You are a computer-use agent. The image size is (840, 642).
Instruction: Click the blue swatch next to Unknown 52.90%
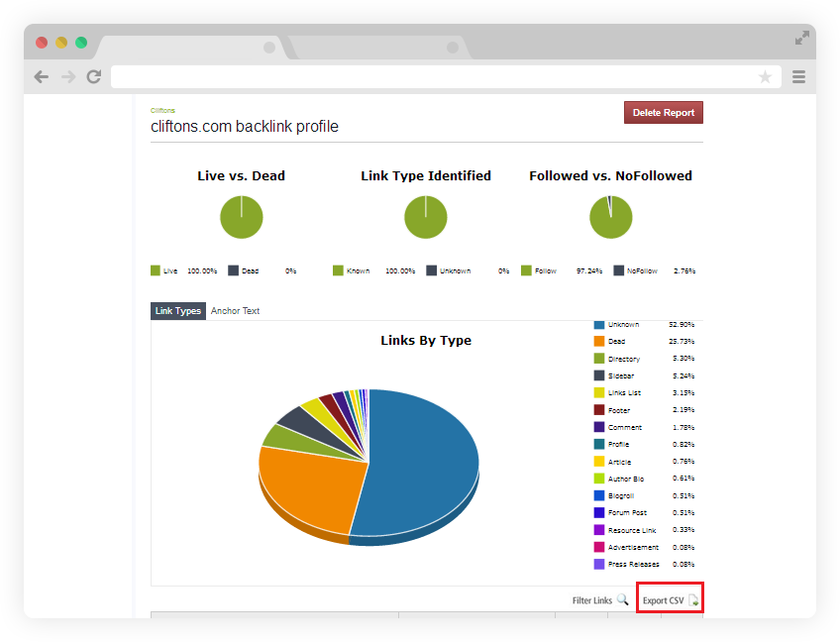pos(599,324)
